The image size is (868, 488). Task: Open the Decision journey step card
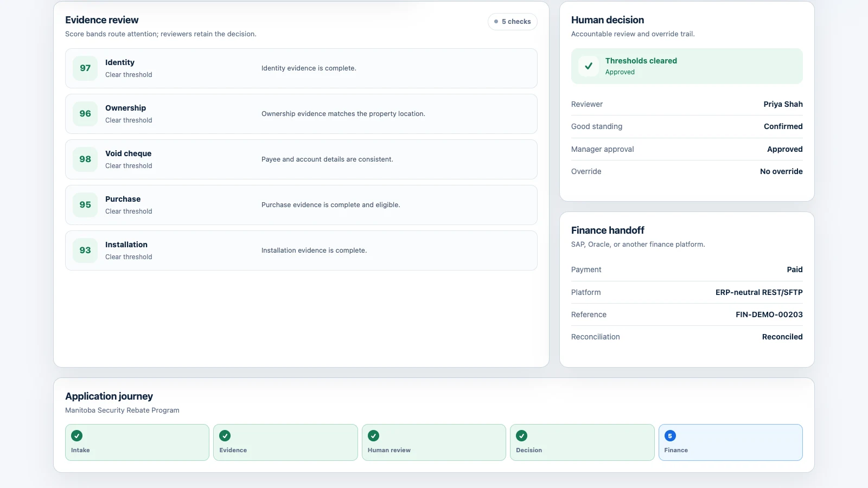pyautogui.click(x=582, y=442)
